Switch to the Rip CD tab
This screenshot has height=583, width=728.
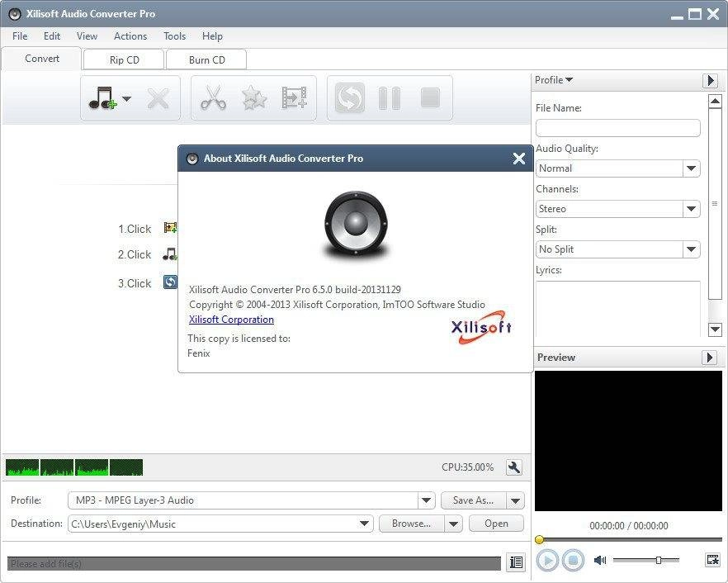click(x=124, y=60)
